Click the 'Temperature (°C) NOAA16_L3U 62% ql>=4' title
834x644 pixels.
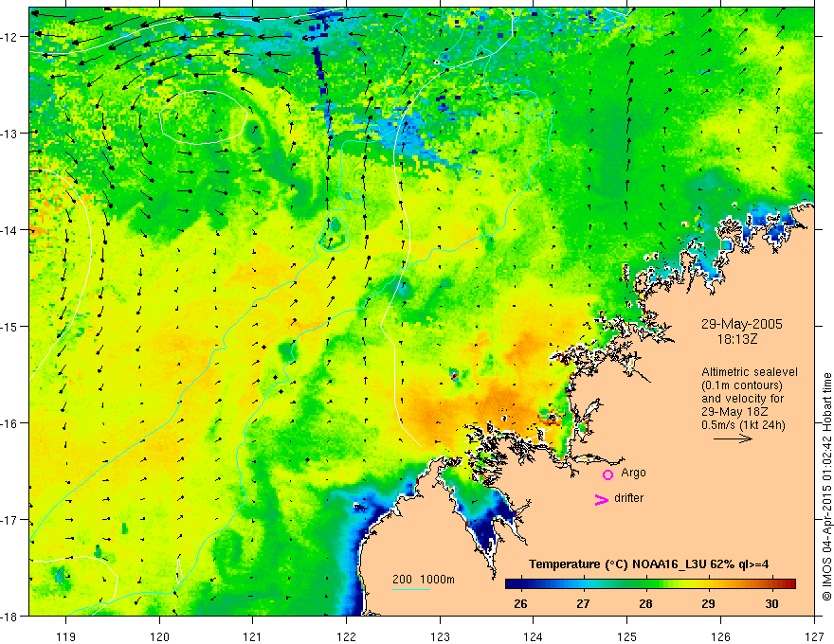click(648, 564)
